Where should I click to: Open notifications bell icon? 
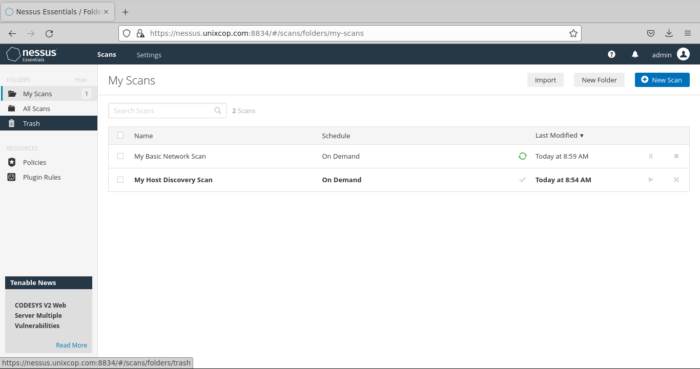coord(635,54)
